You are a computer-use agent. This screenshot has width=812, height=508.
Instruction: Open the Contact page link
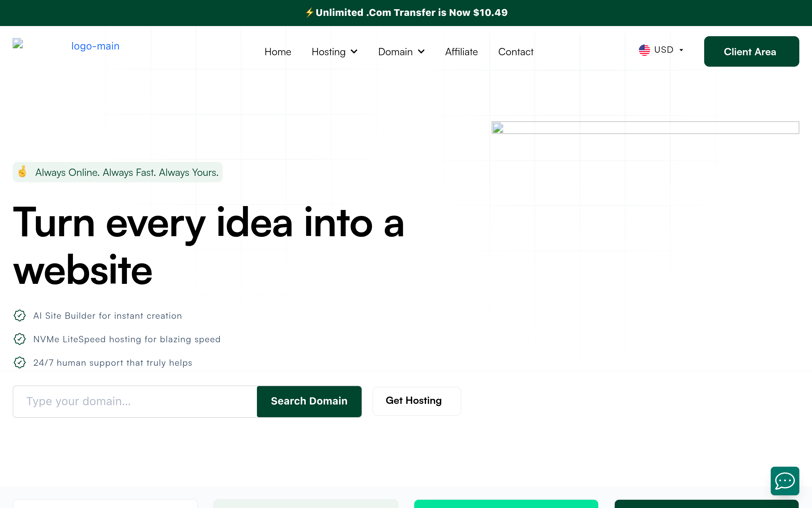pos(516,52)
